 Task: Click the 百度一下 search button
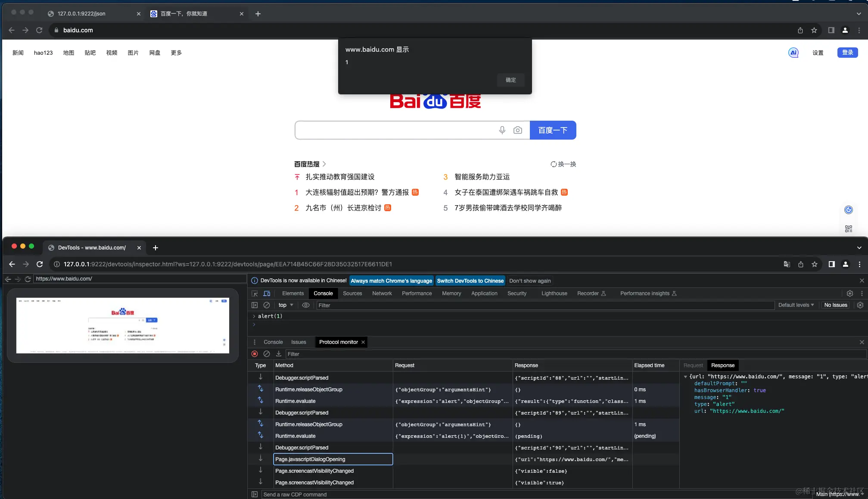point(553,130)
